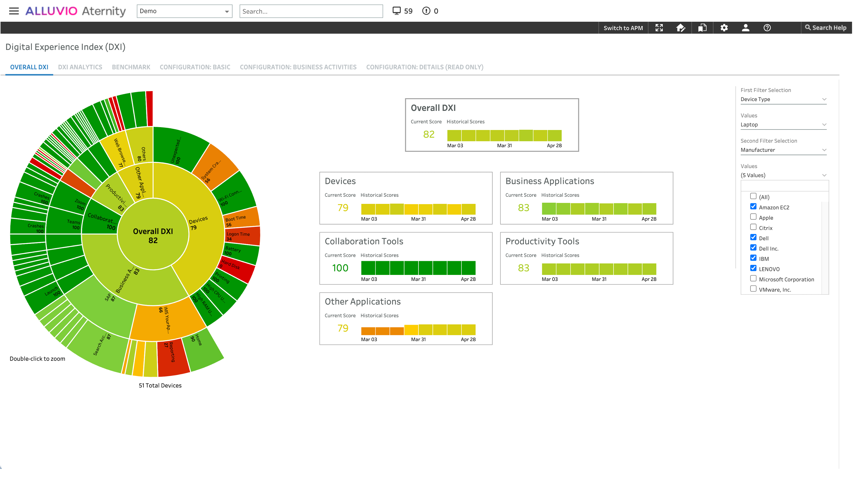Open the user account icon
The height and width of the screenshot is (504, 865).
[745, 28]
